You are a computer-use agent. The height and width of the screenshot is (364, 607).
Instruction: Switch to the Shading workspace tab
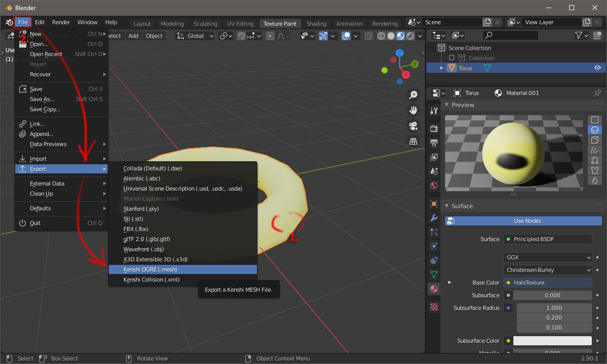[316, 24]
